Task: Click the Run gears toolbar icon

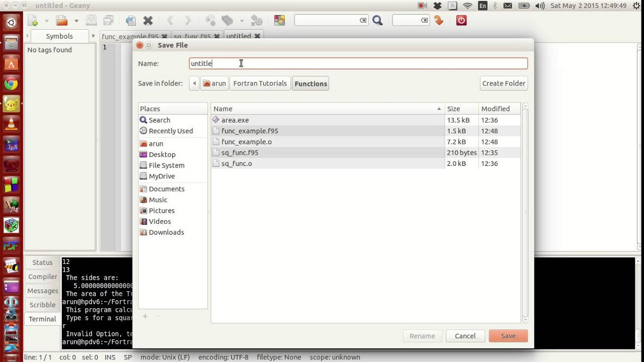Action: click(x=257, y=21)
